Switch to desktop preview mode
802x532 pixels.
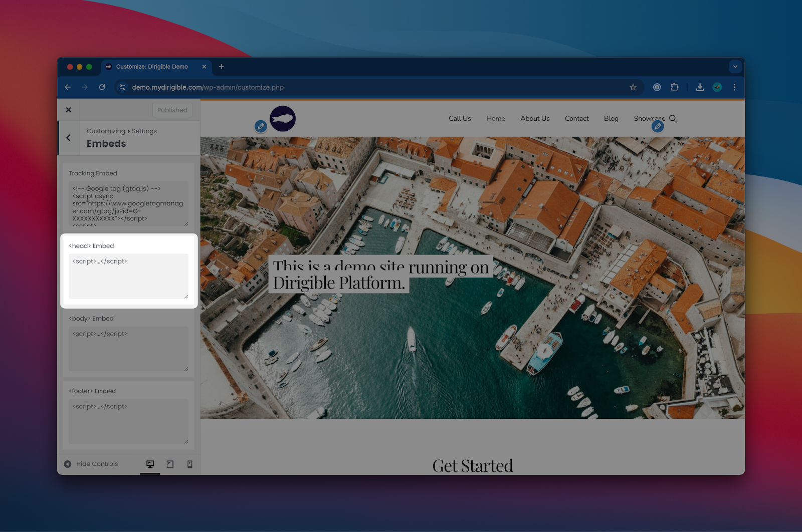(150, 464)
